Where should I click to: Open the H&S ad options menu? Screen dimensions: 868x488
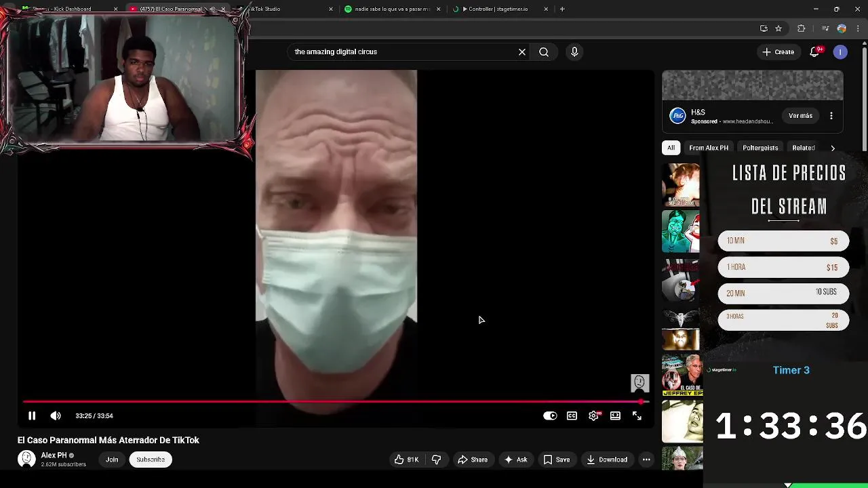tap(831, 116)
